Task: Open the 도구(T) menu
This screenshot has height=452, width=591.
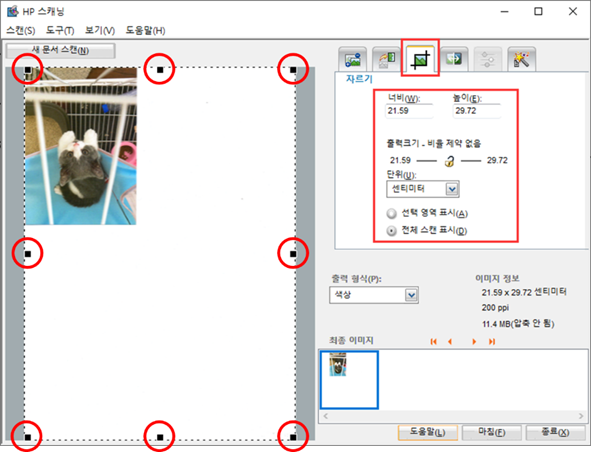Action: [60, 31]
